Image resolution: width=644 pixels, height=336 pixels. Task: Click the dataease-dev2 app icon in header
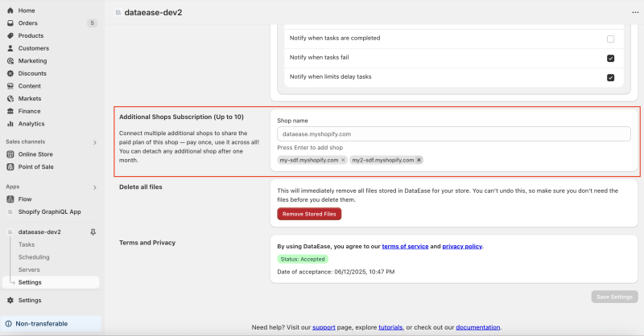pos(118,12)
